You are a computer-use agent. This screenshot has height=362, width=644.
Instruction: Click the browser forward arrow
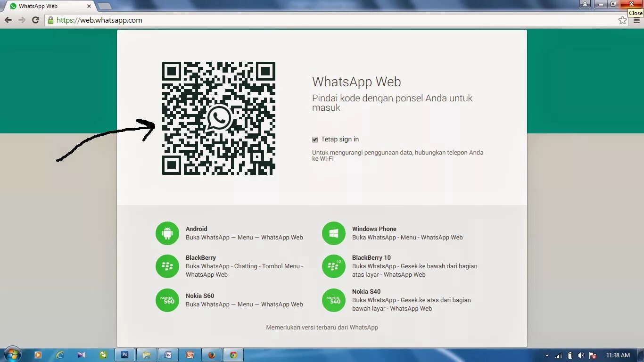(22, 20)
